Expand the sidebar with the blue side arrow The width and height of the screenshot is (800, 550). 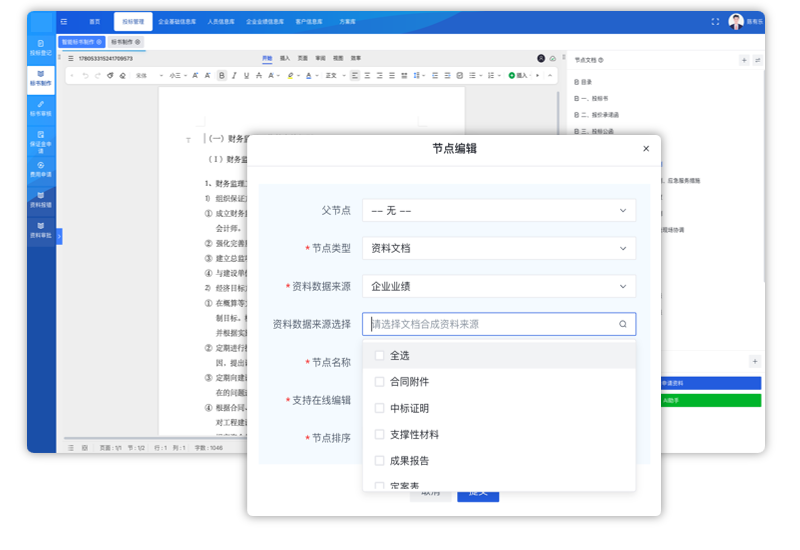(x=59, y=236)
